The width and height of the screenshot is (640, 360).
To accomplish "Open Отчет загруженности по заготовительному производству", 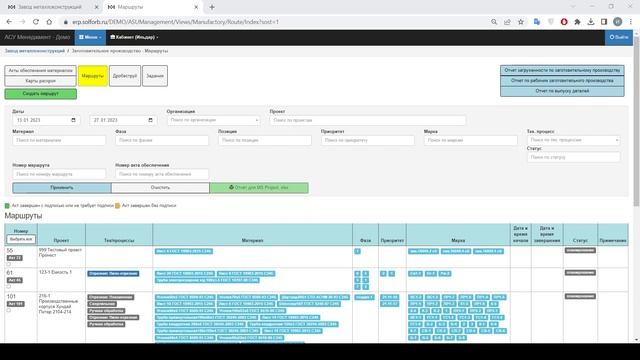I will point(562,70).
